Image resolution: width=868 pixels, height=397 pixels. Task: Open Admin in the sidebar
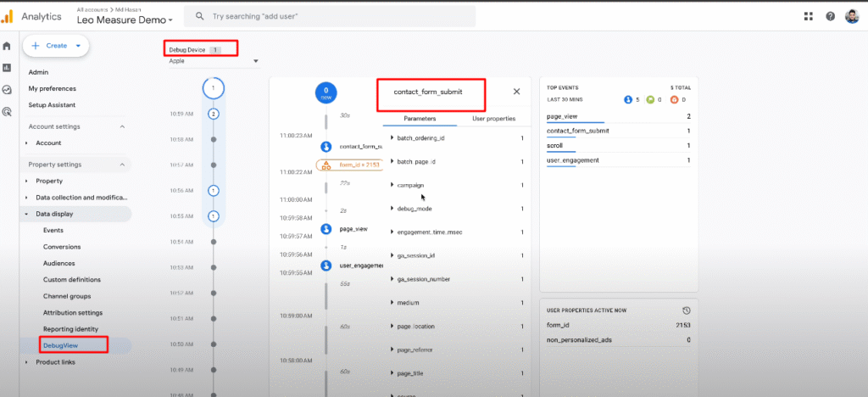[x=38, y=72]
